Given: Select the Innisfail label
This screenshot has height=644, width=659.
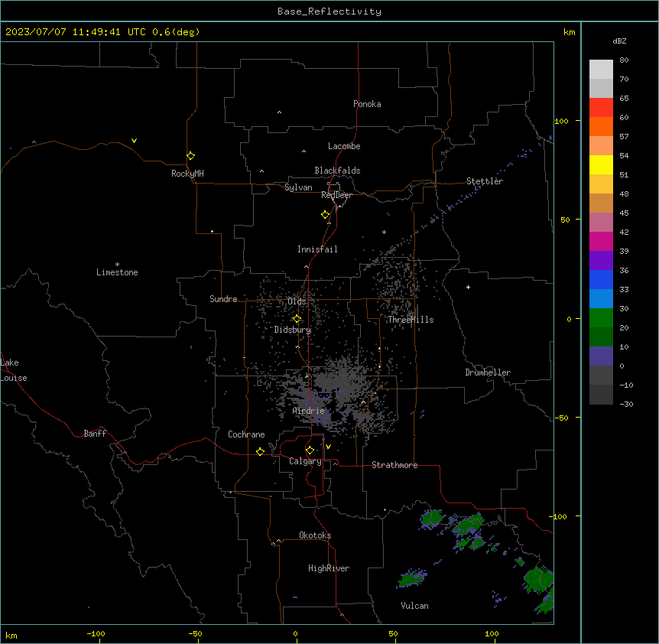Looking at the screenshot, I should [x=317, y=249].
